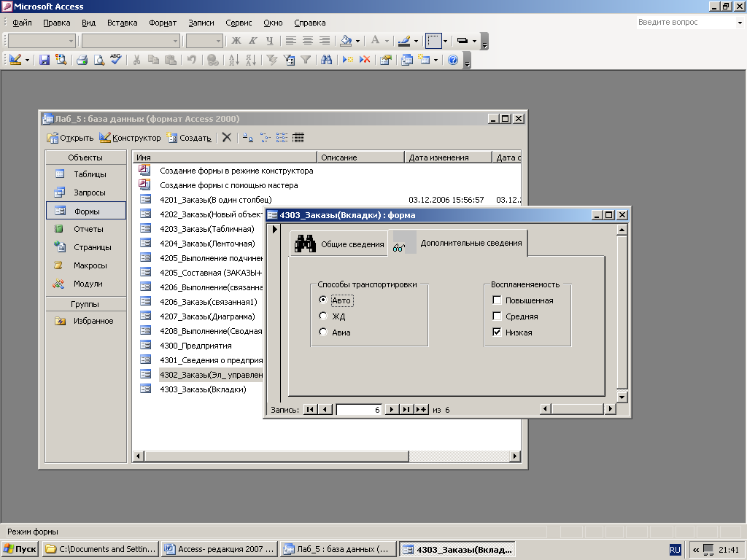This screenshot has height=560, width=747.
Task: Toggle italic К formatting
Action: 253,41
